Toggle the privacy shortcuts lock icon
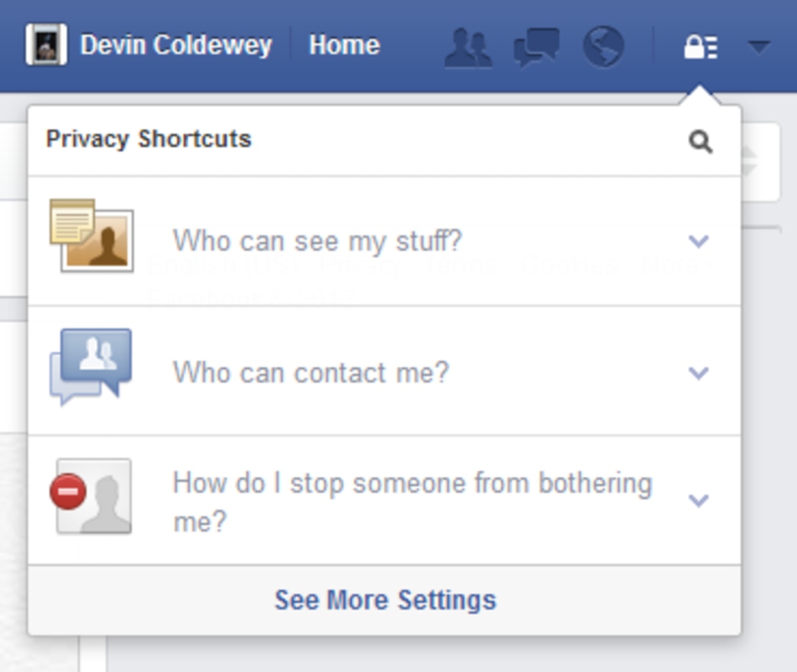 click(701, 47)
